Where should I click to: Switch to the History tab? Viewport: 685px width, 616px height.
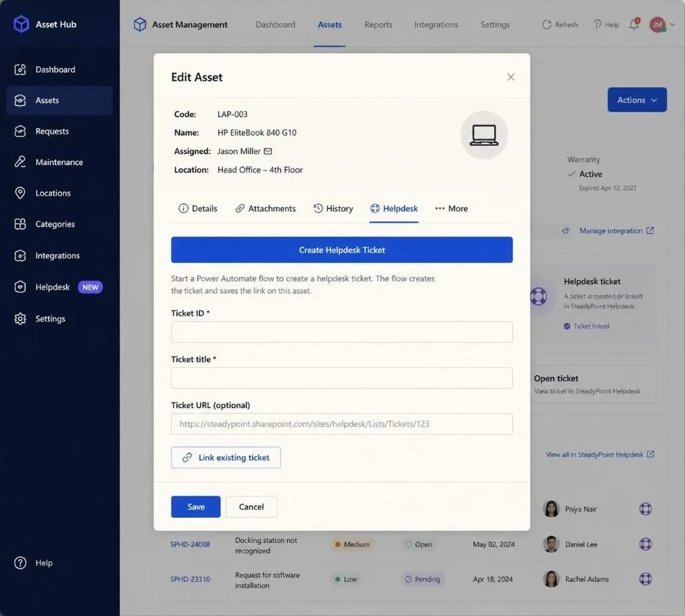[x=333, y=209]
